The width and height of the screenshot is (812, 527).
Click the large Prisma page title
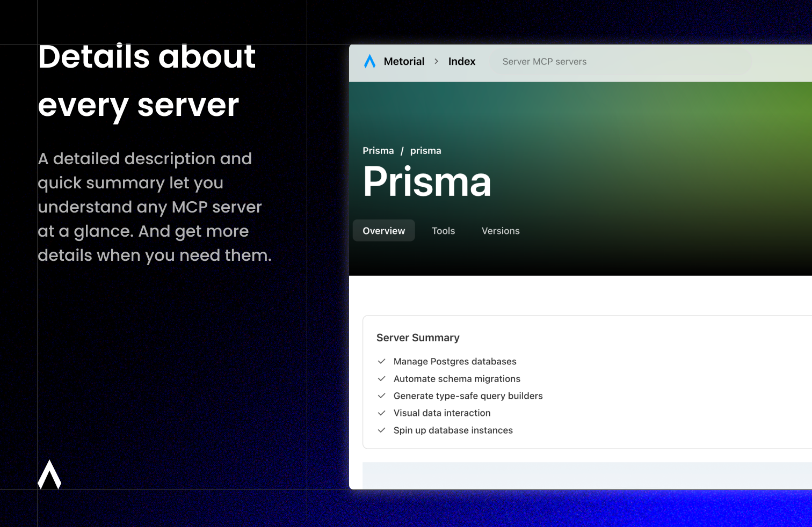click(427, 182)
